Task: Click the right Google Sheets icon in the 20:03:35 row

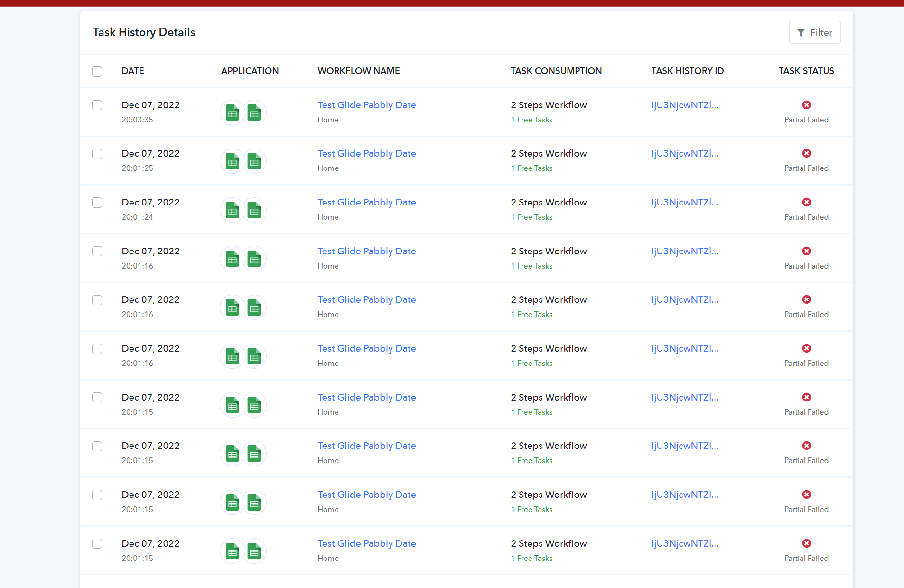Action: [x=254, y=112]
